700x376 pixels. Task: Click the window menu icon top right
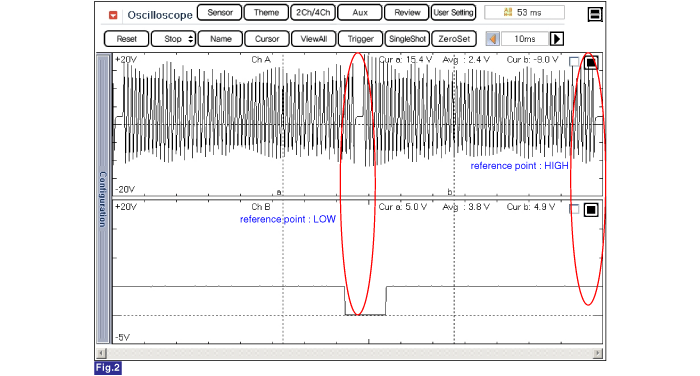pyautogui.click(x=595, y=14)
